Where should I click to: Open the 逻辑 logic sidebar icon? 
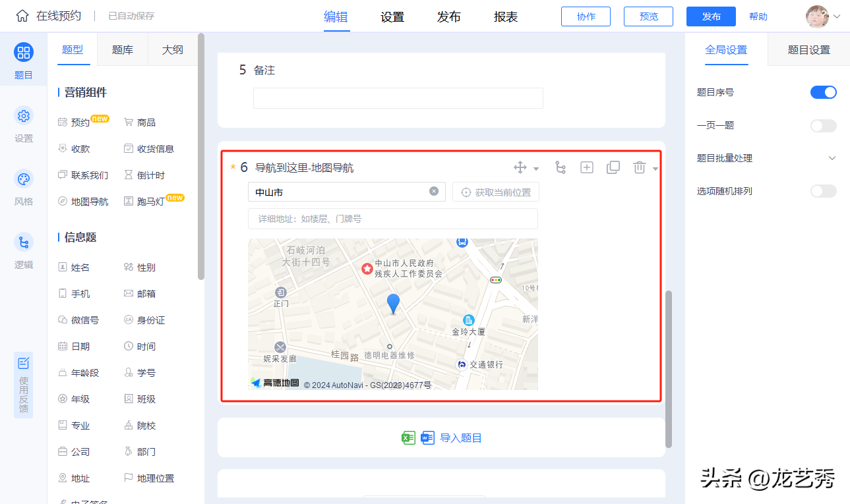(x=24, y=243)
